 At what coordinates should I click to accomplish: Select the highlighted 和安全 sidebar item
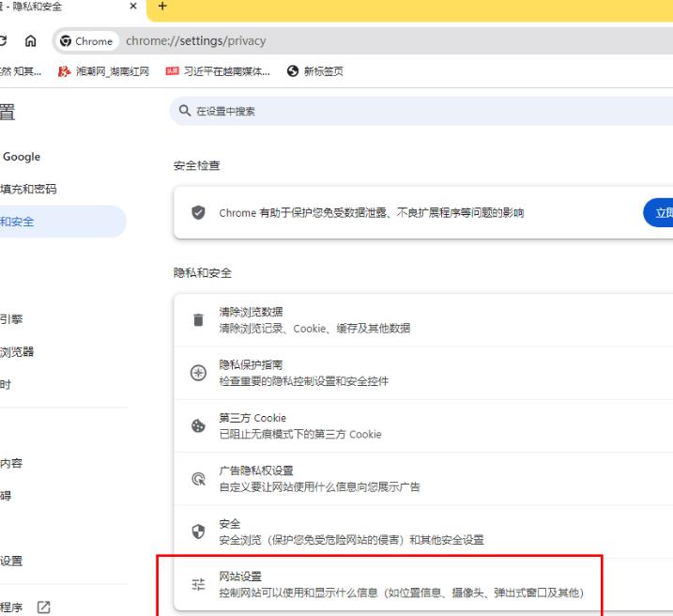(62, 222)
